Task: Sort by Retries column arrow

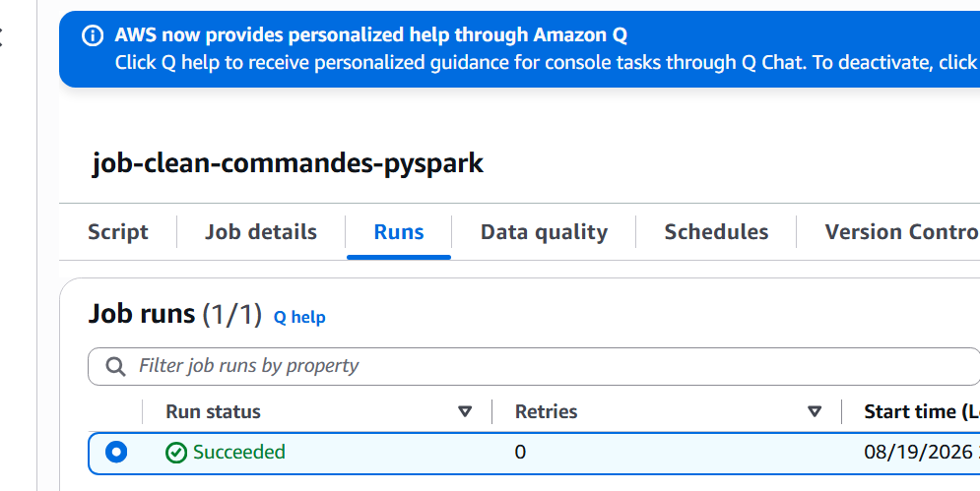Action: [814, 411]
